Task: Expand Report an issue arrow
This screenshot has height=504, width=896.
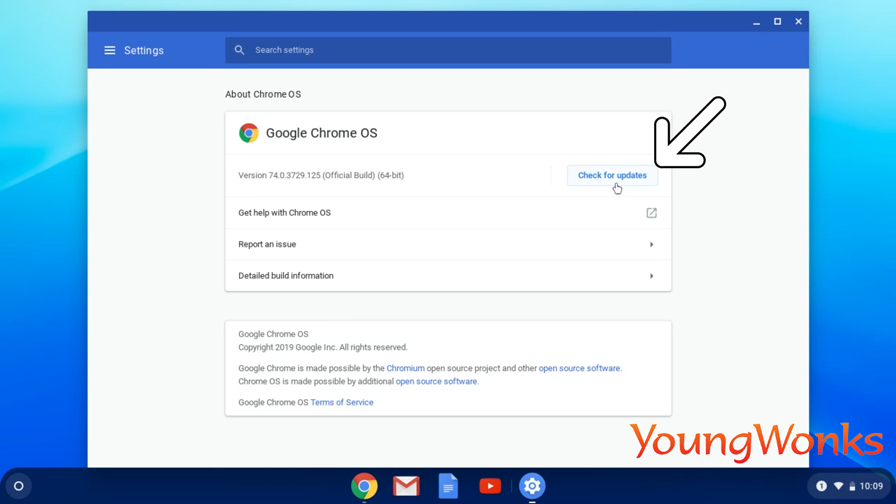Action: click(651, 245)
